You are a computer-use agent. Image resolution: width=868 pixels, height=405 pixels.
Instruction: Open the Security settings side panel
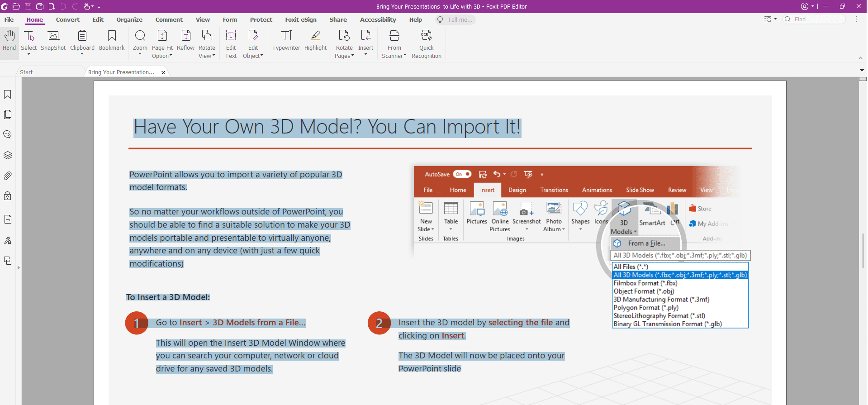[8, 196]
